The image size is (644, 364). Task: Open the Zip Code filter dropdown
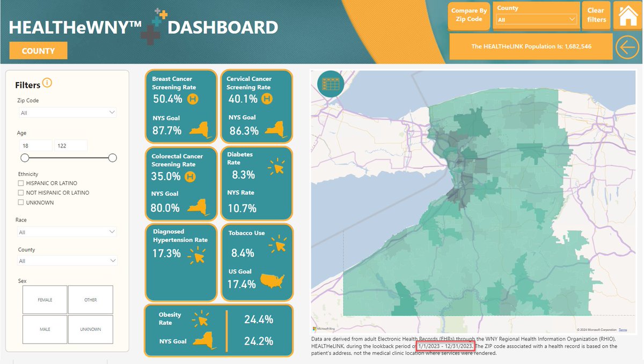tap(67, 113)
